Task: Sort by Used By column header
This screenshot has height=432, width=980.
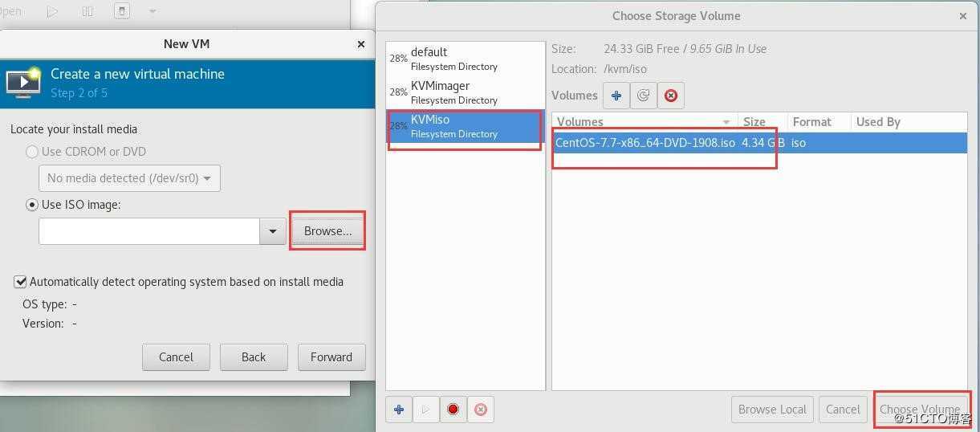Action: click(908, 122)
